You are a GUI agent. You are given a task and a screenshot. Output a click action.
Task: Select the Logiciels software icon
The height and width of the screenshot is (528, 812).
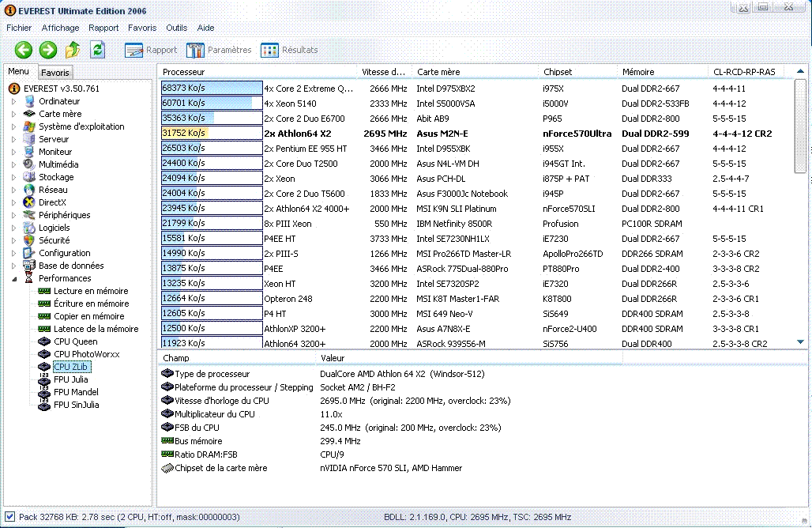point(29,228)
